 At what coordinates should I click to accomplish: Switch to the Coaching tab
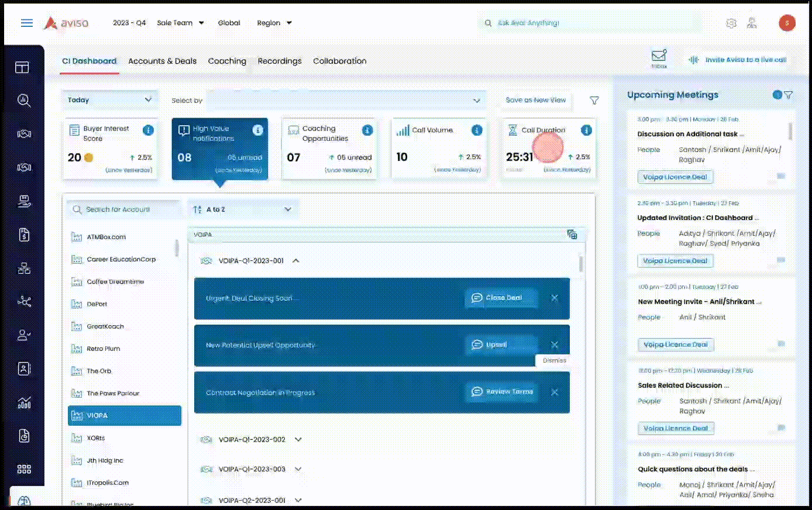227,61
